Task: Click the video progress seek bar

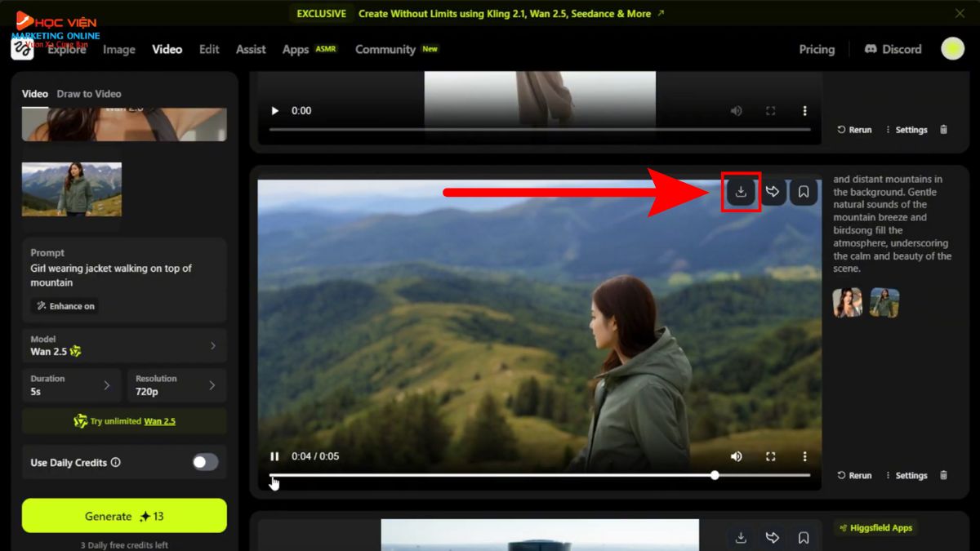Action: pyautogui.click(x=539, y=474)
